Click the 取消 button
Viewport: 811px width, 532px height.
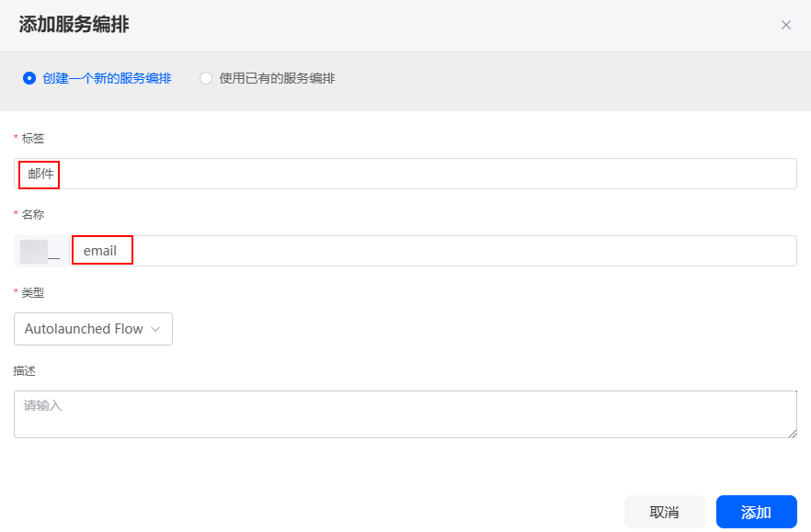pyautogui.click(x=664, y=512)
